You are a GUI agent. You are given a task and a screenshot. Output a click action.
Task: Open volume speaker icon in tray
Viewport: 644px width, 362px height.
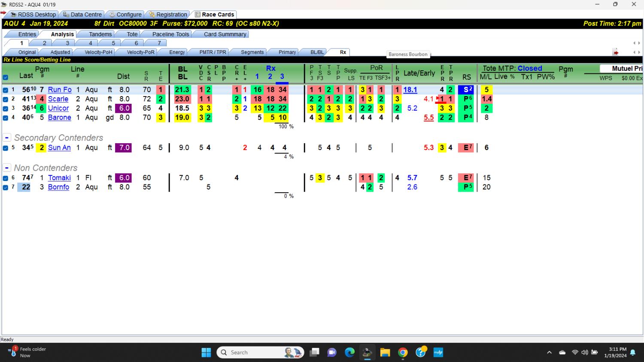pos(584,353)
